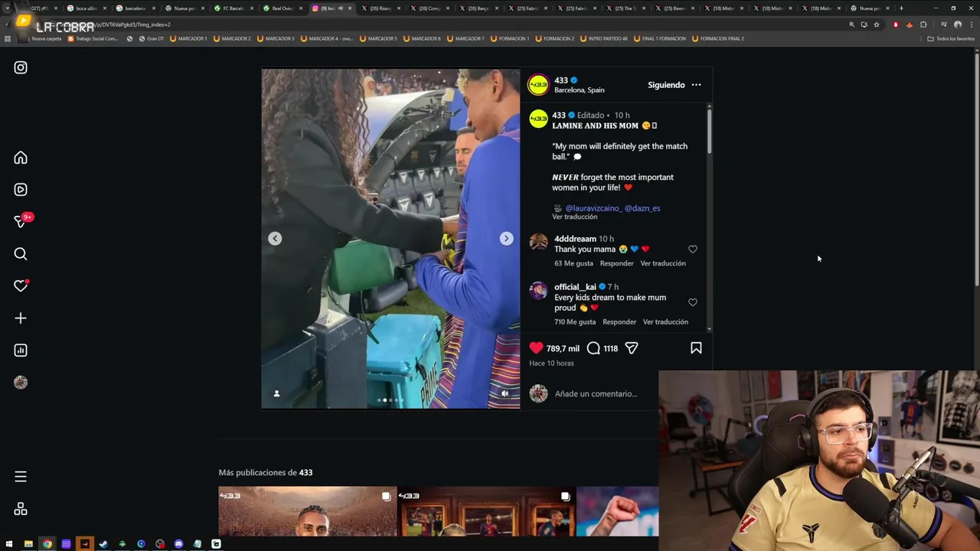Toggle video sound on the post
980x551 pixels.
click(x=505, y=393)
